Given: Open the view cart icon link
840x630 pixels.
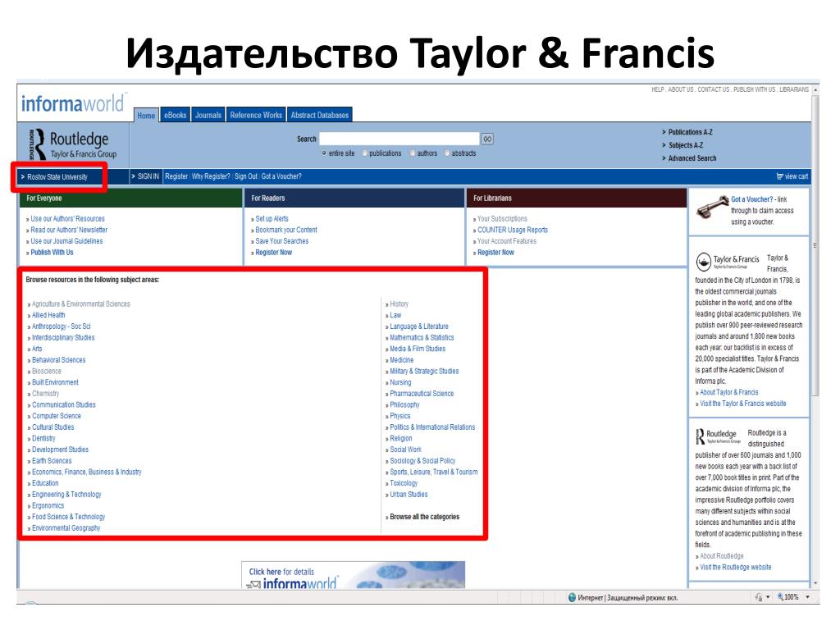Looking at the screenshot, I should tap(792, 176).
